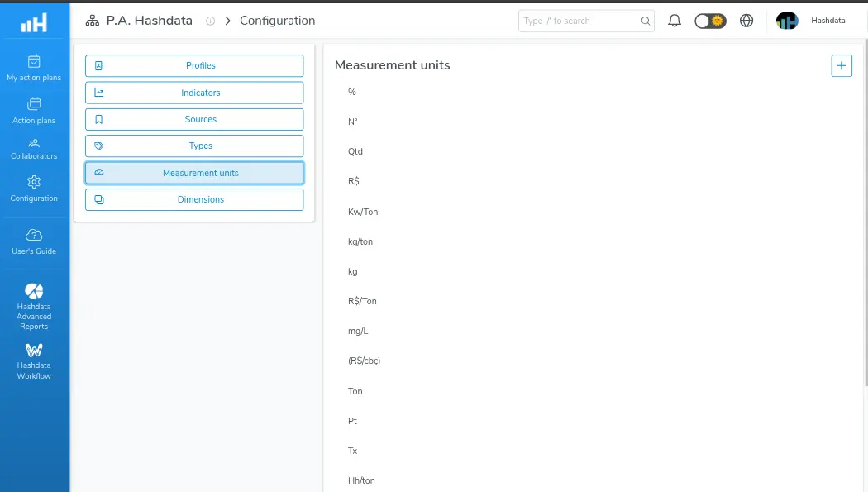Select the 'Qtd' unit
Viewport: 868px width, 492px height.
pyautogui.click(x=355, y=151)
